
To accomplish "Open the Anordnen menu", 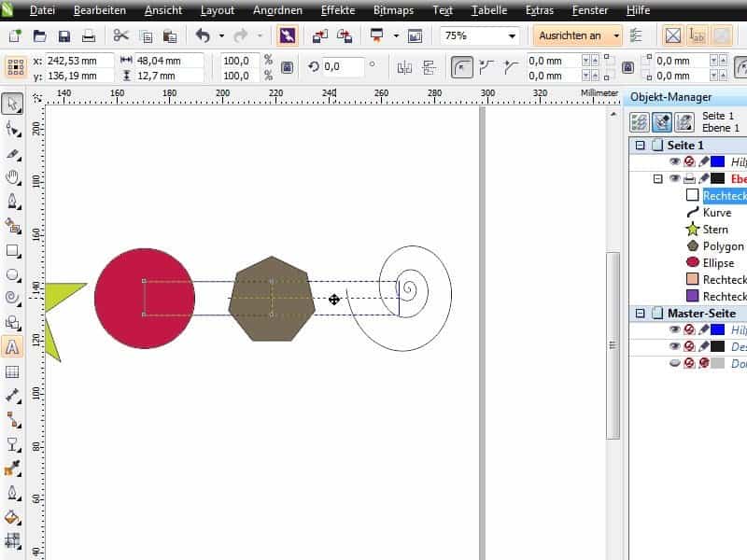I will click(276, 10).
